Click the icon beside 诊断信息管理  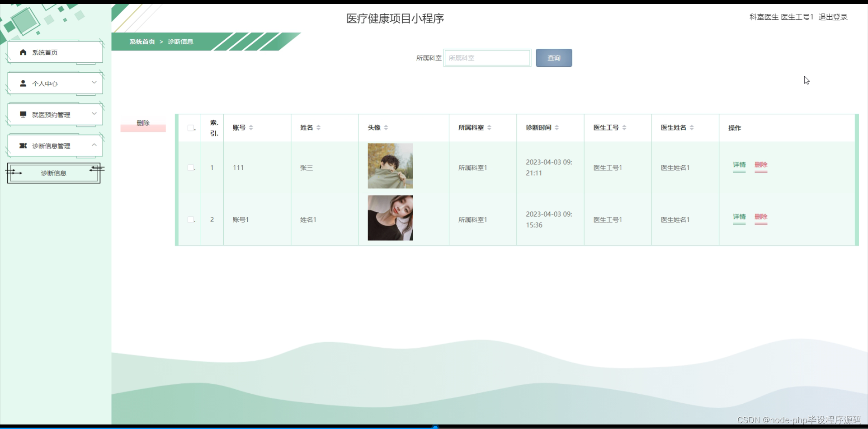coord(23,145)
